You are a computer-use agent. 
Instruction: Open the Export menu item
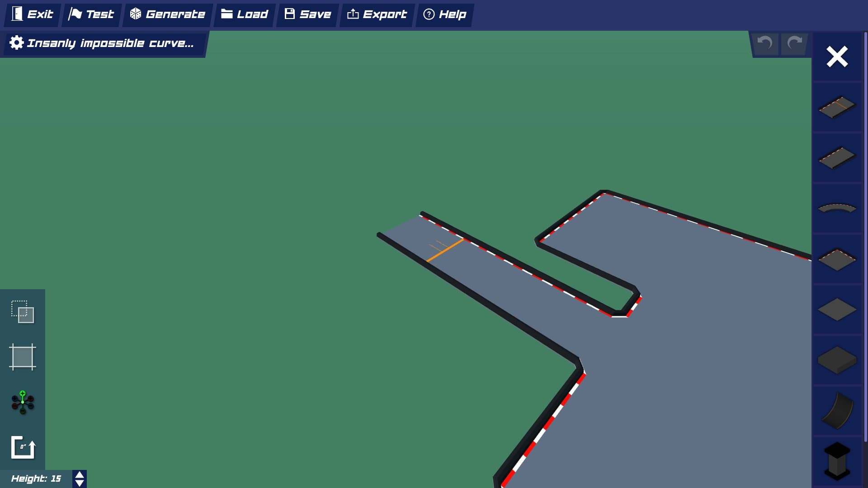click(x=377, y=14)
